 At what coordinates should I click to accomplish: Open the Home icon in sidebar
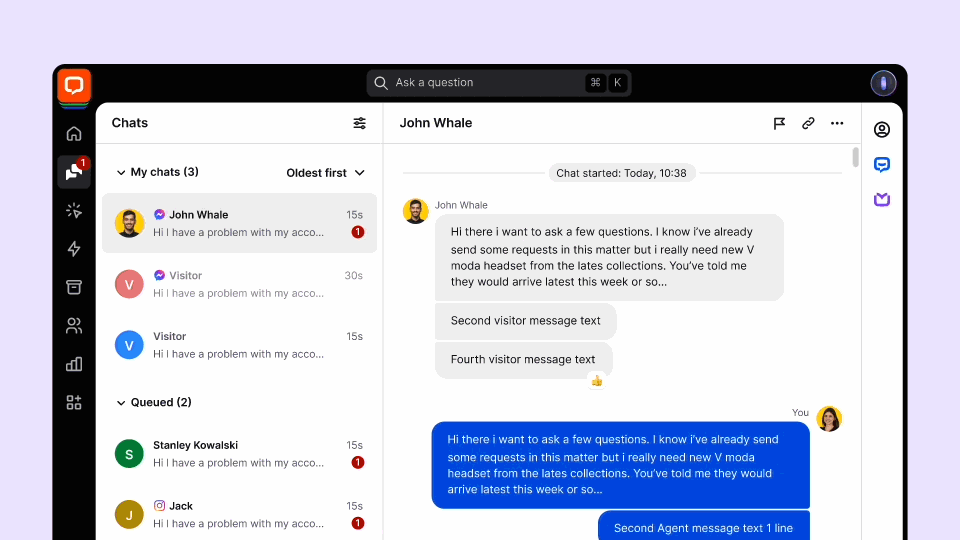pyautogui.click(x=74, y=134)
